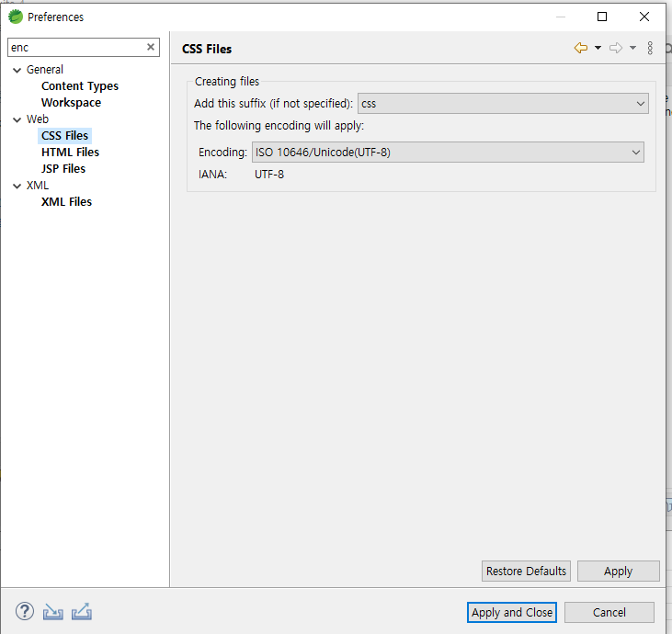This screenshot has width=672, height=634.
Task: Click the Import preferences icon
Action: point(52,612)
